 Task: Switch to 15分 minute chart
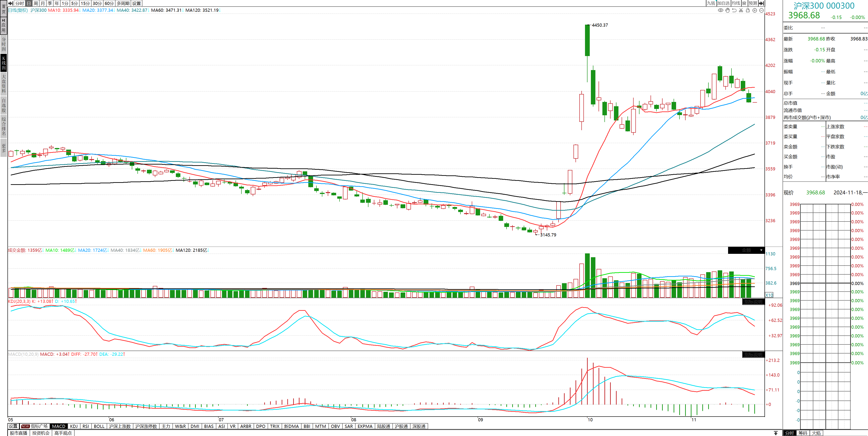click(85, 3)
